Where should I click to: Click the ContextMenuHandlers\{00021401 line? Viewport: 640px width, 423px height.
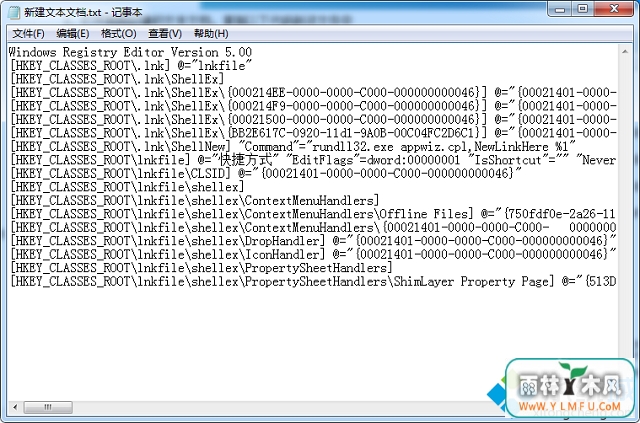313,227
